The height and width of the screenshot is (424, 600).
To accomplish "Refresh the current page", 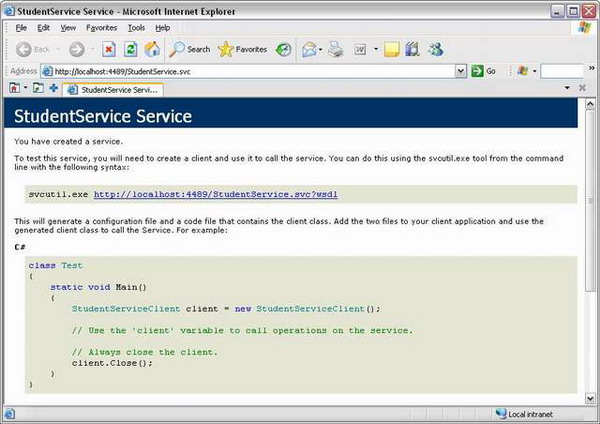I will click(131, 49).
